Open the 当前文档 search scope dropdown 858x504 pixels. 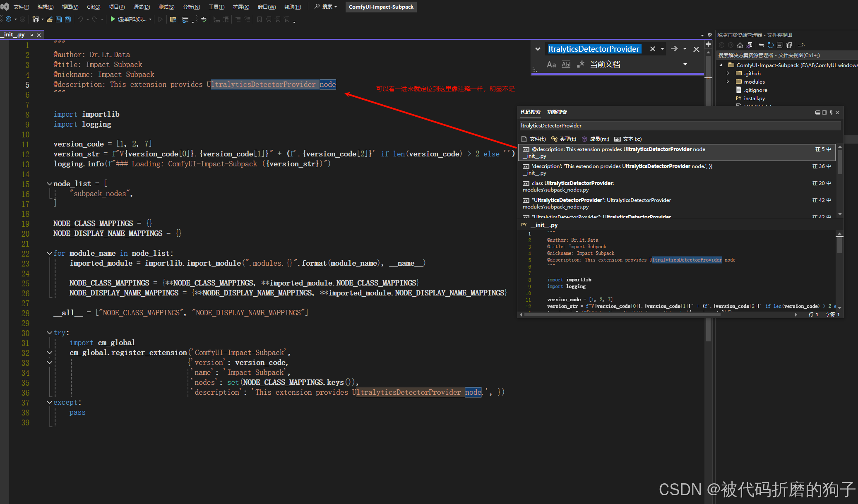click(685, 64)
